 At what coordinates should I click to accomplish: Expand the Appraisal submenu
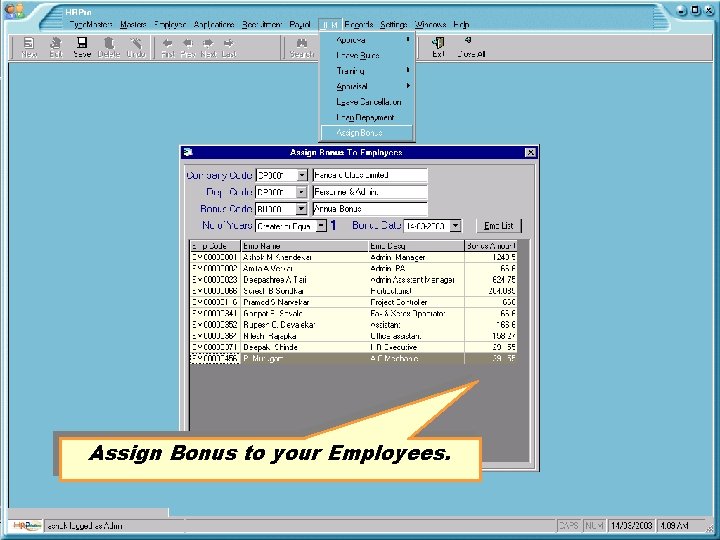pos(408,86)
